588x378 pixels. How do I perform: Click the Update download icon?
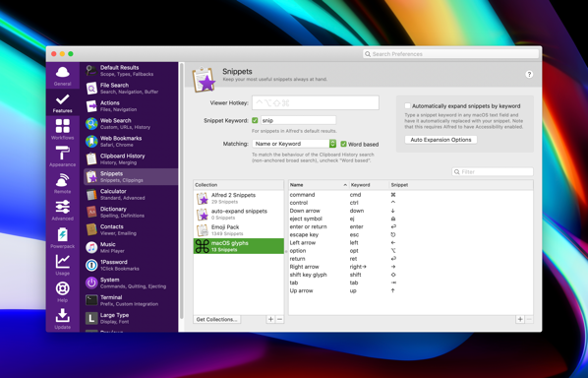tap(62, 316)
